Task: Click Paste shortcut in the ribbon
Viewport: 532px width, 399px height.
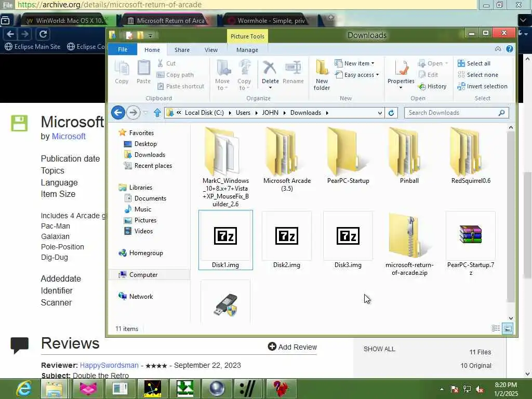Action: pos(181,87)
